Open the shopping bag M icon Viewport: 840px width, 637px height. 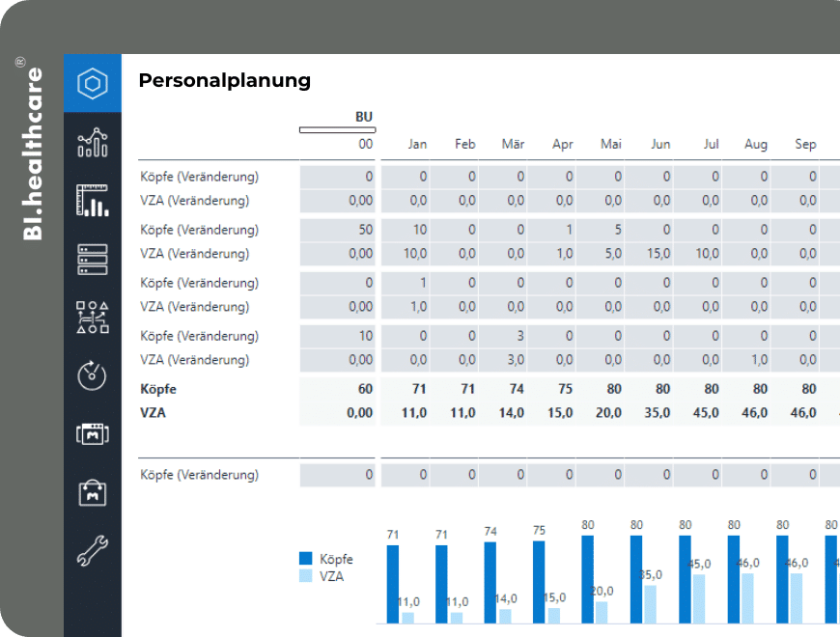pyautogui.click(x=92, y=493)
